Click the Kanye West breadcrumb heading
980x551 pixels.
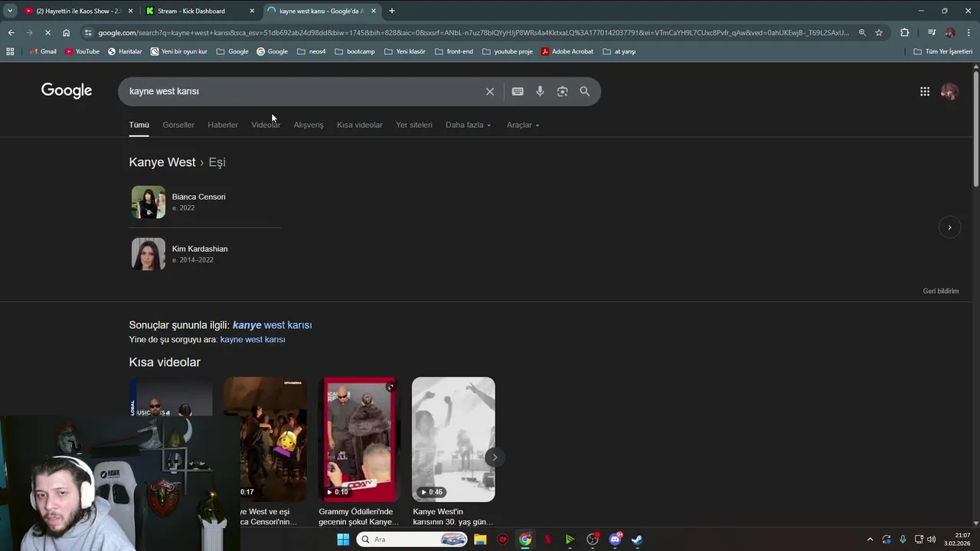click(162, 162)
